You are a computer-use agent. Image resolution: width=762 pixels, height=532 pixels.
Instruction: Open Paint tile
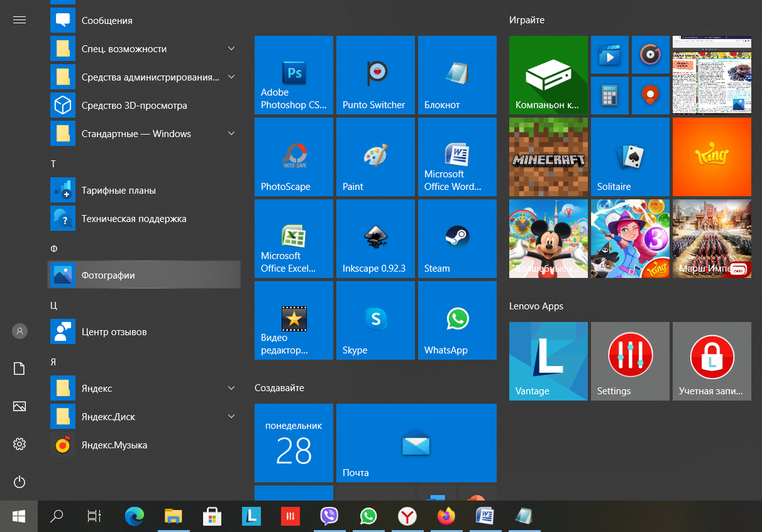coord(375,157)
